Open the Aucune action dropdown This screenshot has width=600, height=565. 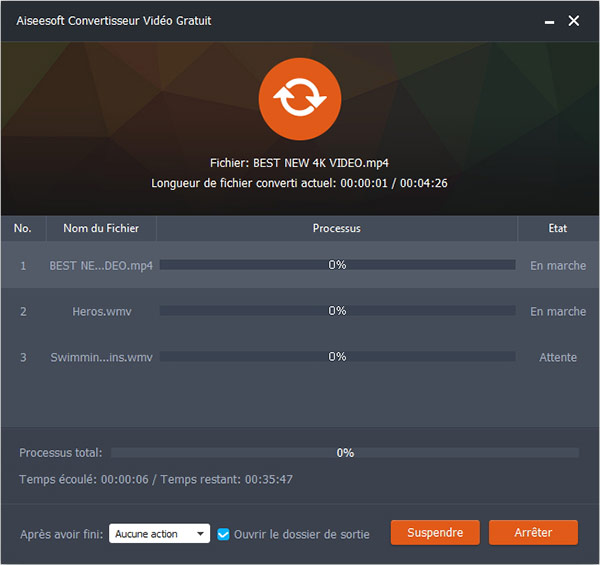click(160, 534)
